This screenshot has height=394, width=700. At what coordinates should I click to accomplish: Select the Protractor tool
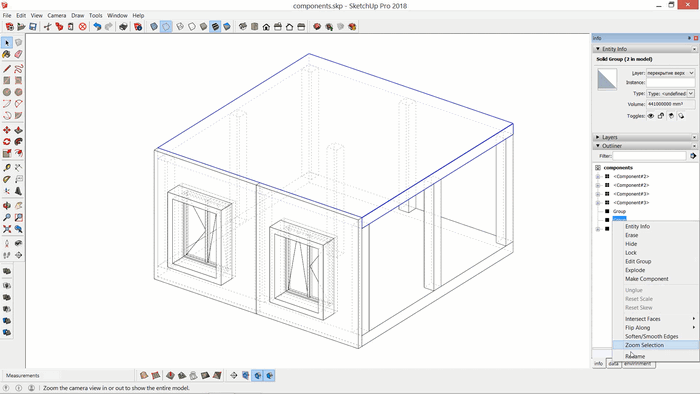click(7, 179)
